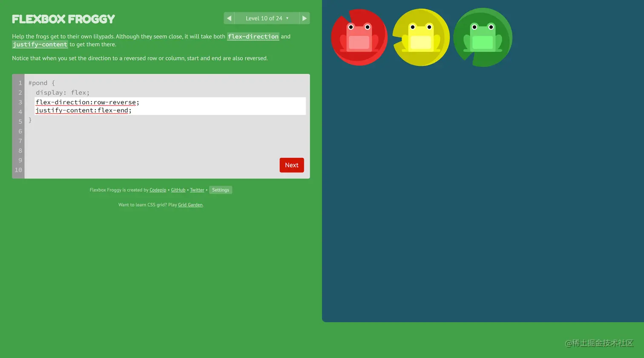Screen dimensions: 644x358
Task: Click the justify-content help term
Action: pyautogui.click(x=40, y=44)
